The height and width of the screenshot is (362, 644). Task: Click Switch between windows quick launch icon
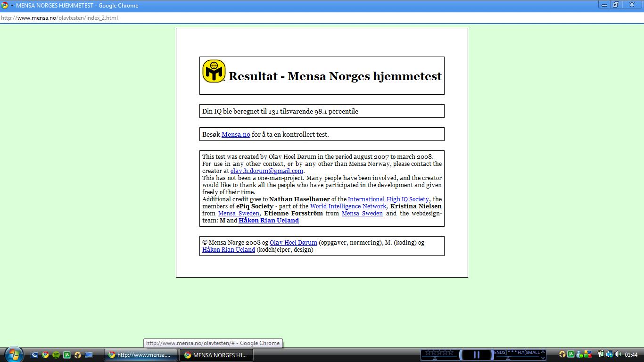click(34, 355)
